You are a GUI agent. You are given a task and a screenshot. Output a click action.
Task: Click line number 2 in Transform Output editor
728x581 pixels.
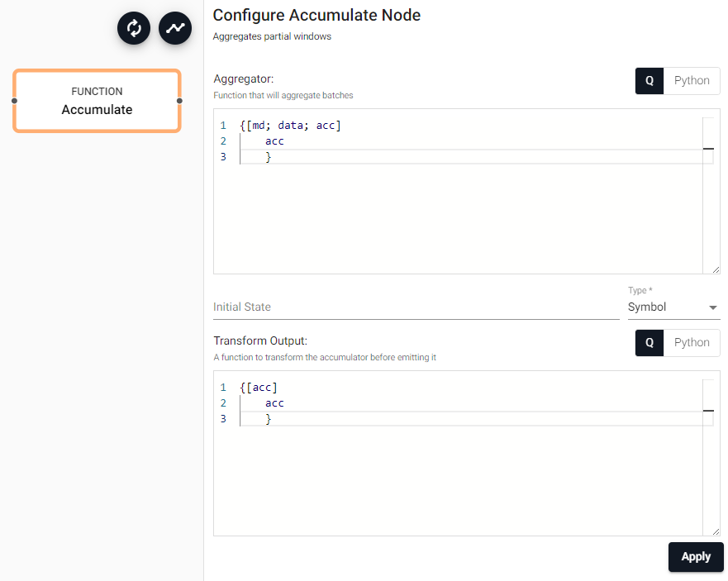(223, 403)
